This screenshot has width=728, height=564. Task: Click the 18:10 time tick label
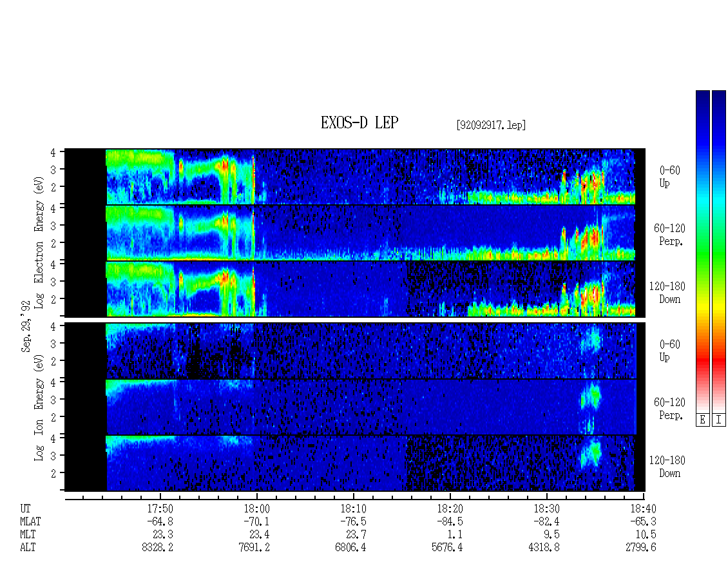pos(353,509)
